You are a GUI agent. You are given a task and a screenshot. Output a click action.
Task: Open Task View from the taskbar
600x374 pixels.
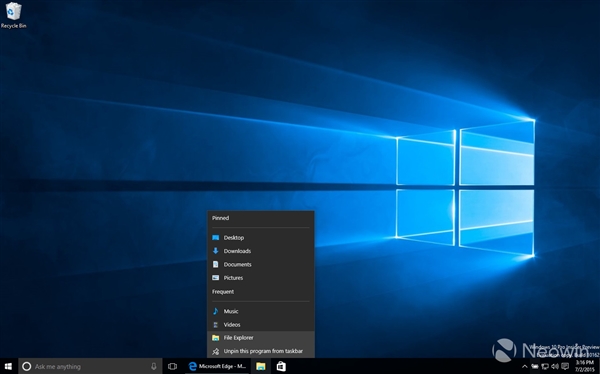[172, 366]
